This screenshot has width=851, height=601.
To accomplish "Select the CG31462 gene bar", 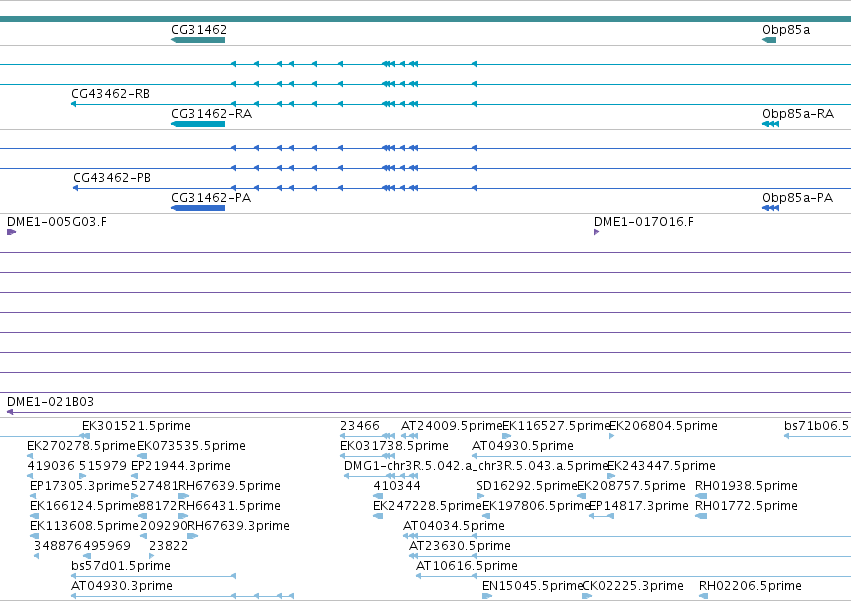I will point(198,40).
